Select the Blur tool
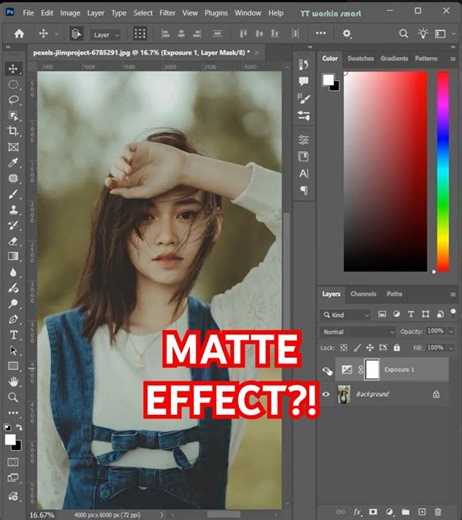462x520 pixels. tap(13, 272)
